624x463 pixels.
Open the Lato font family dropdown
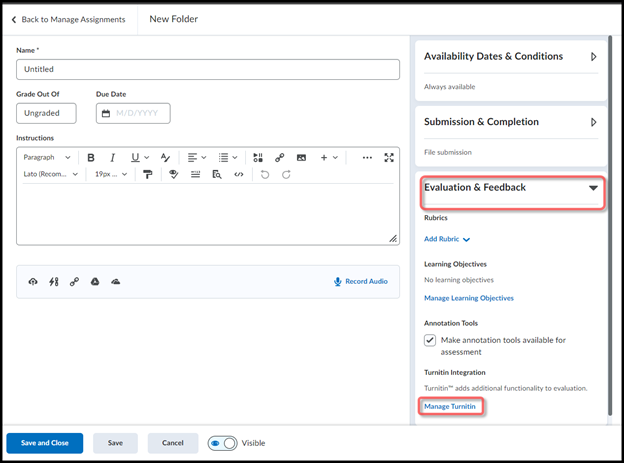point(50,174)
